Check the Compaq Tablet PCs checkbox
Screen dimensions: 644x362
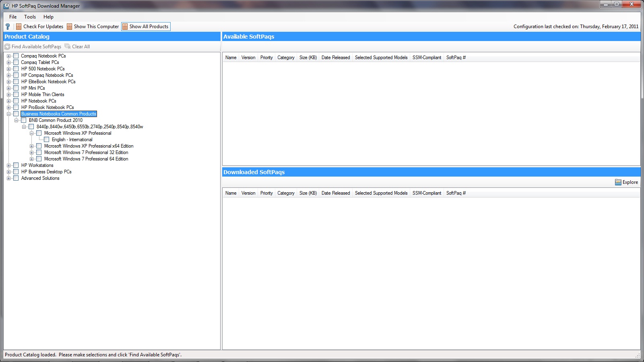click(x=16, y=62)
